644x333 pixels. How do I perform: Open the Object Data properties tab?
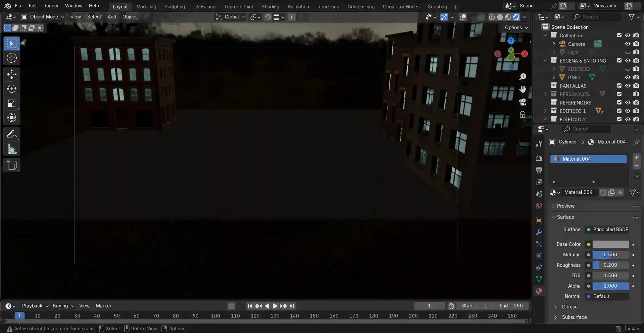539,279
